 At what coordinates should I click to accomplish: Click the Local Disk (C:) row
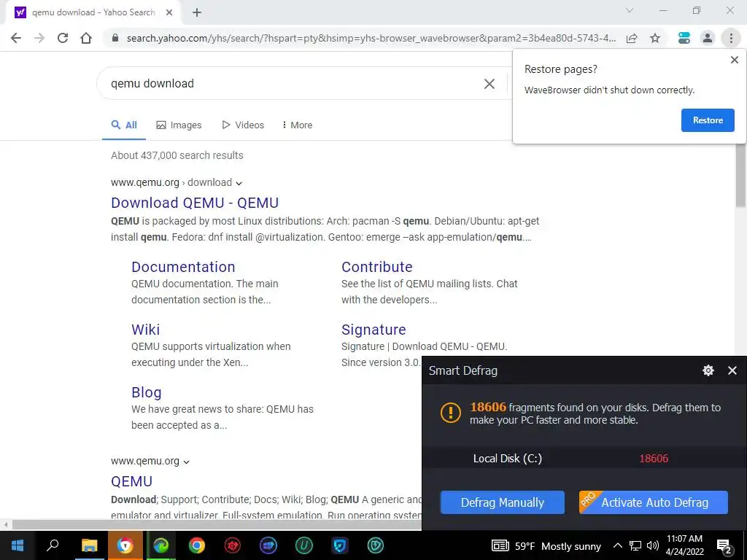(584, 459)
